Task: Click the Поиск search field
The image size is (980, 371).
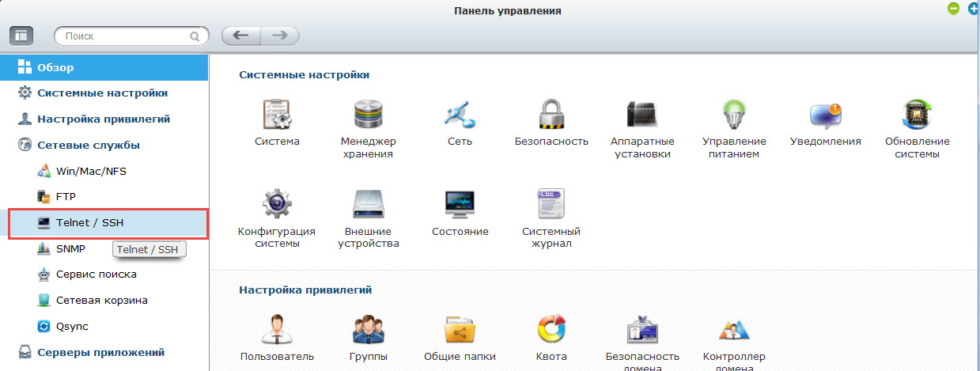Action: point(131,36)
